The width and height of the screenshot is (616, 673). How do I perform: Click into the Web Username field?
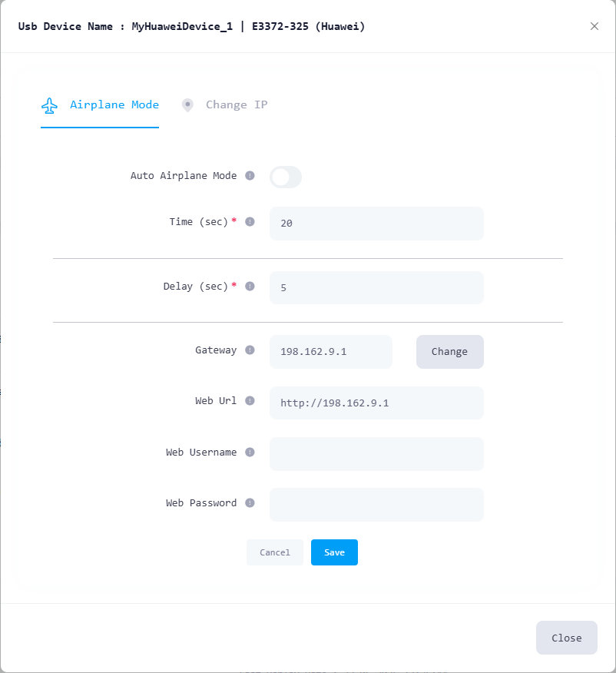[376, 454]
